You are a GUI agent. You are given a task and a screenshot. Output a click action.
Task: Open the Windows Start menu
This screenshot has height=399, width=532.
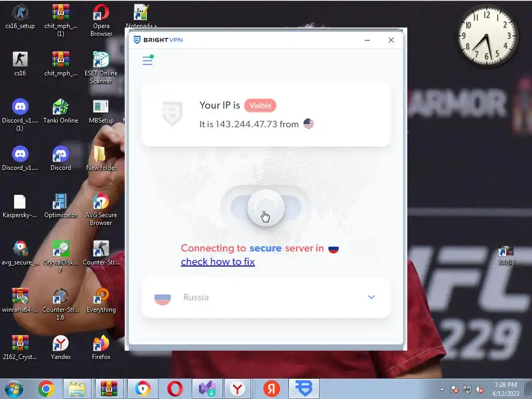click(14, 389)
